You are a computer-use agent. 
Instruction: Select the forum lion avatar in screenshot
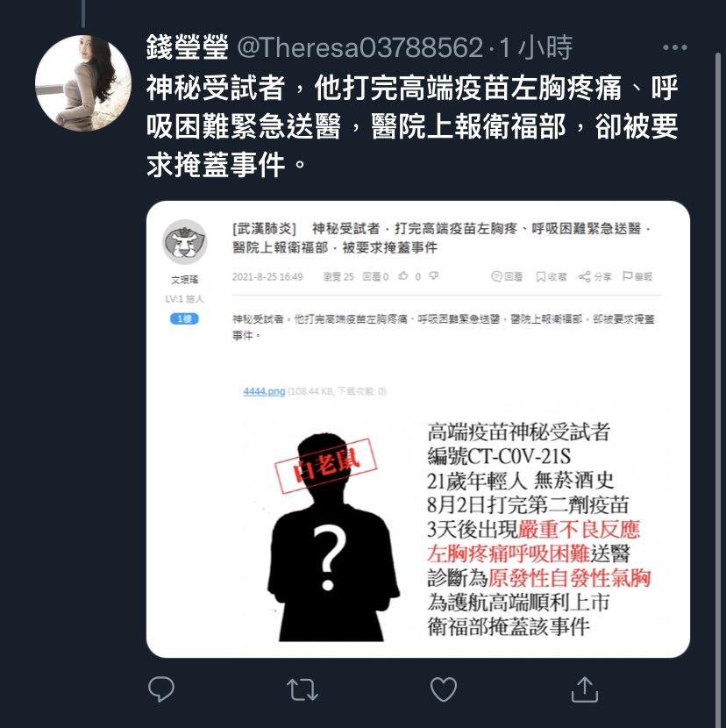point(184,242)
